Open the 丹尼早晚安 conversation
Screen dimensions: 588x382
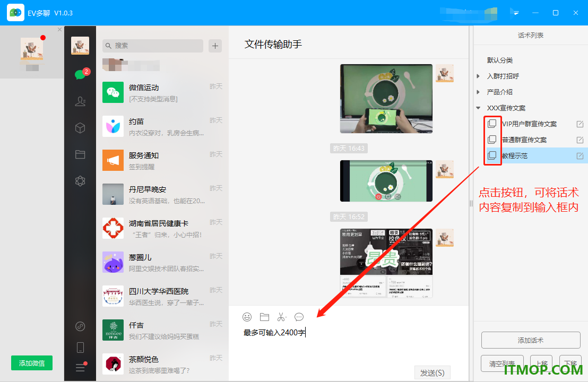coord(162,194)
